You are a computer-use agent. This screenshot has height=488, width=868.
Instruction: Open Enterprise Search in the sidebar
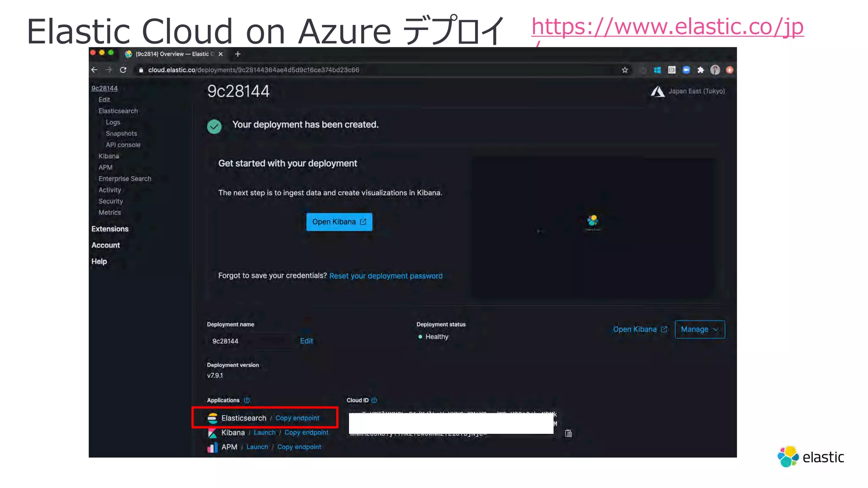coord(125,179)
